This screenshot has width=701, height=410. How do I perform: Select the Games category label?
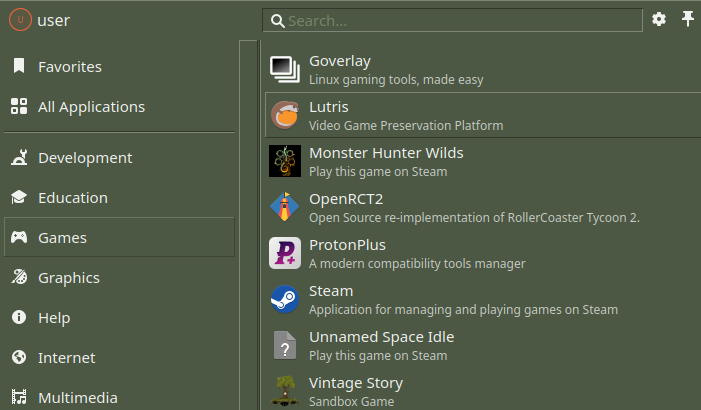coord(63,238)
